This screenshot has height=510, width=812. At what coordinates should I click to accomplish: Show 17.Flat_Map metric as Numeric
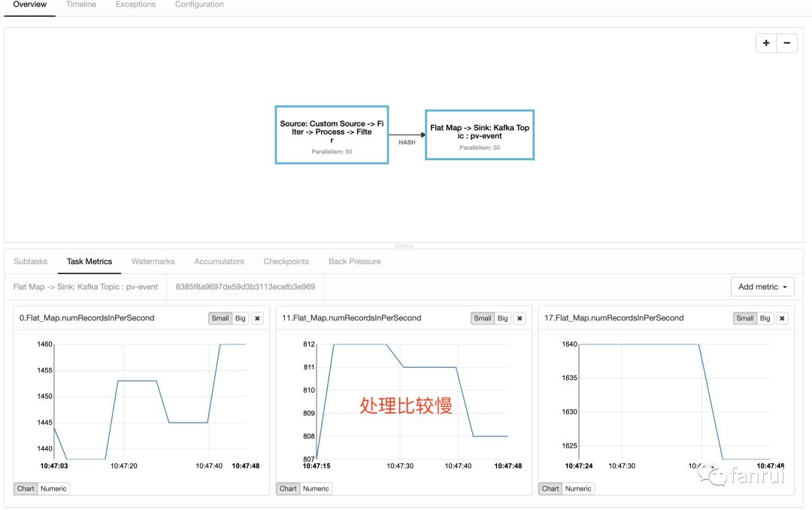click(x=578, y=488)
